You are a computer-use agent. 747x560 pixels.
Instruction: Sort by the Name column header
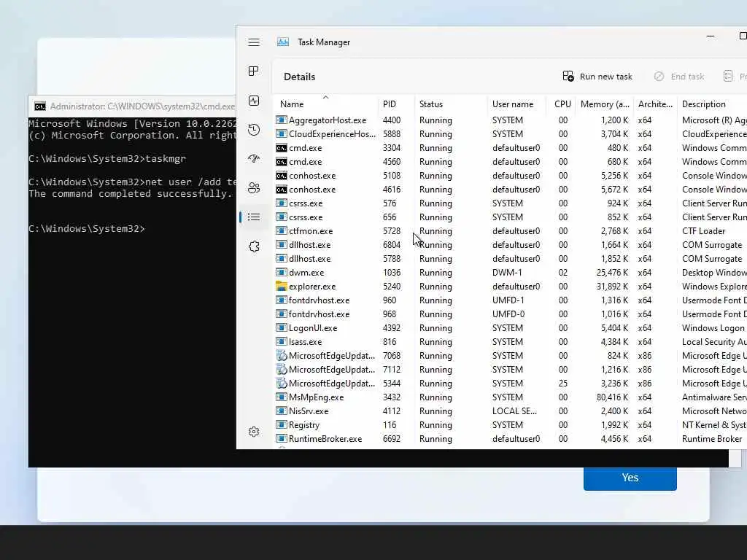pos(325,104)
